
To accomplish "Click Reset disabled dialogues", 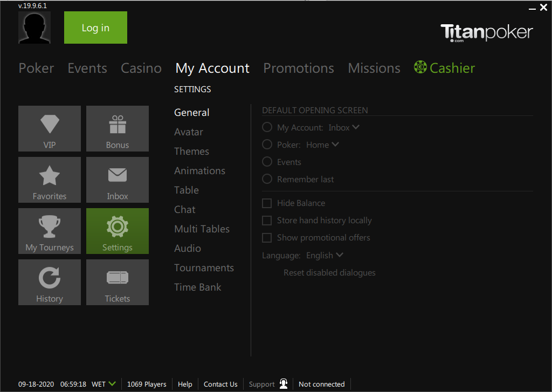I will coord(329,273).
